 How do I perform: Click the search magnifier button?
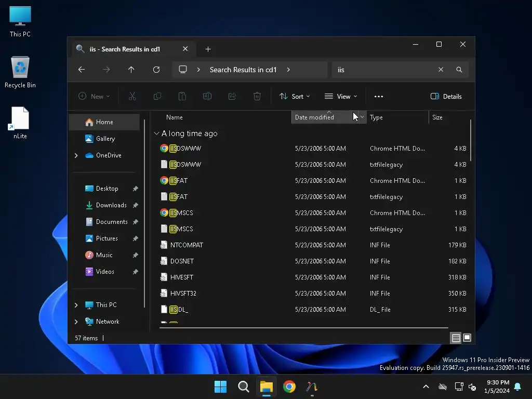459,70
